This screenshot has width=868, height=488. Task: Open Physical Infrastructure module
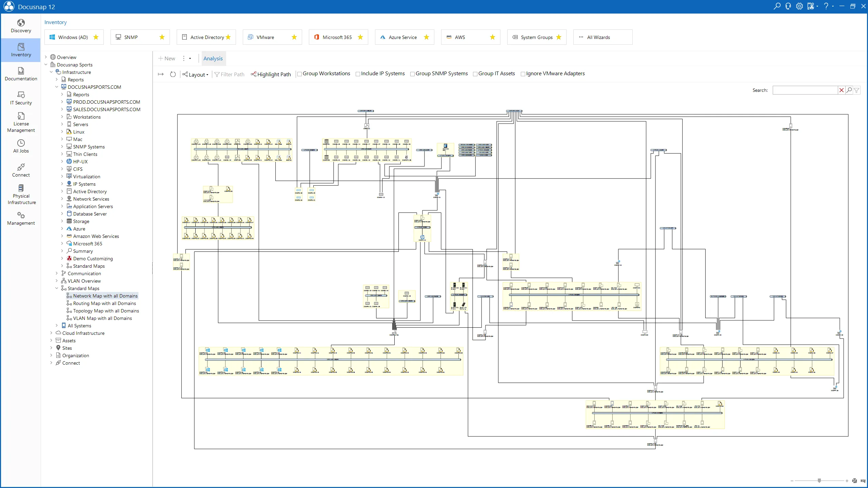pos(21,195)
